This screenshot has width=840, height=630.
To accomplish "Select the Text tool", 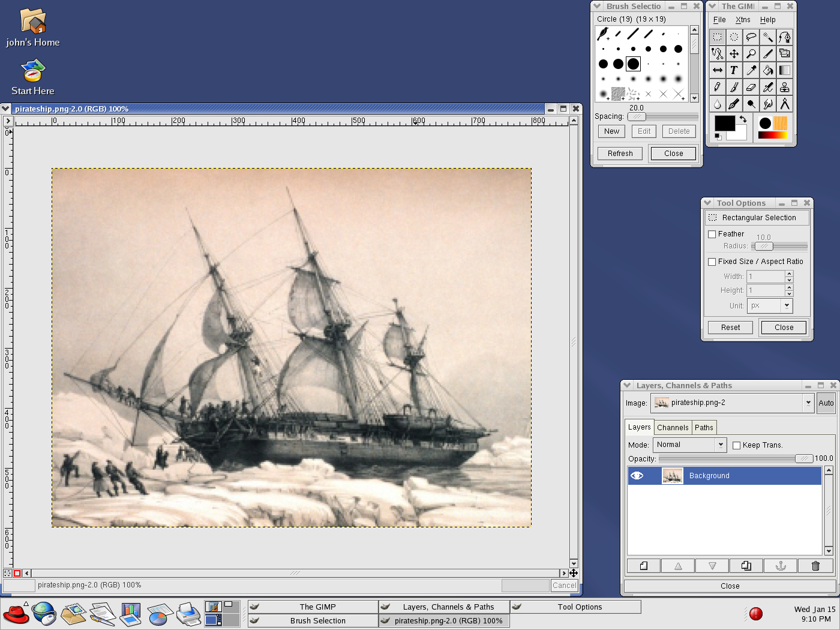I will pyautogui.click(x=734, y=70).
